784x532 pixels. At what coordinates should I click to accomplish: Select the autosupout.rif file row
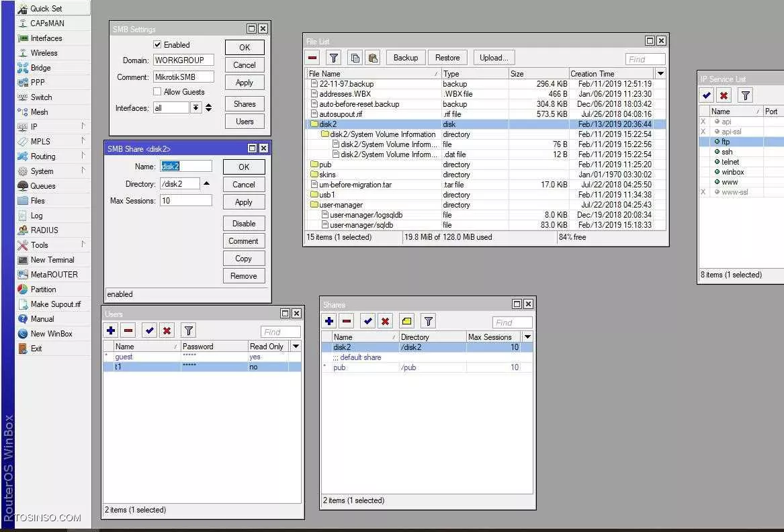pyautogui.click(x=485, y=114)
